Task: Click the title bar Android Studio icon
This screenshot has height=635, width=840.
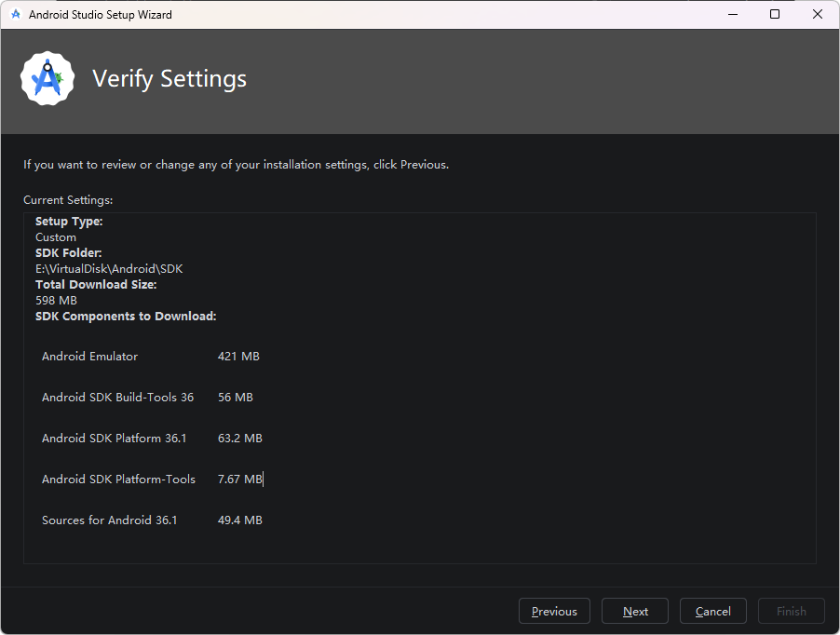Action: [x=16, y=15]
